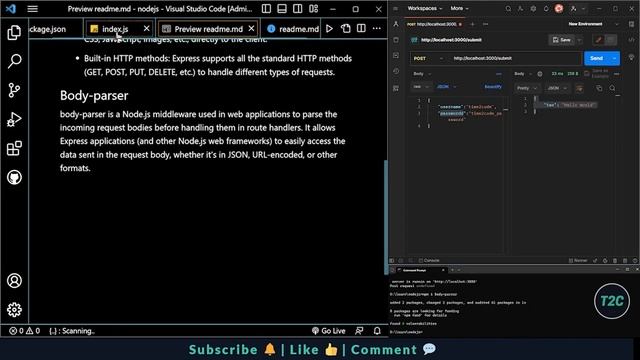Viewport: 640px width, 360px height.
Task: Toggle the Secondary Side Bar layout button
Action: [x=298, y=9]
